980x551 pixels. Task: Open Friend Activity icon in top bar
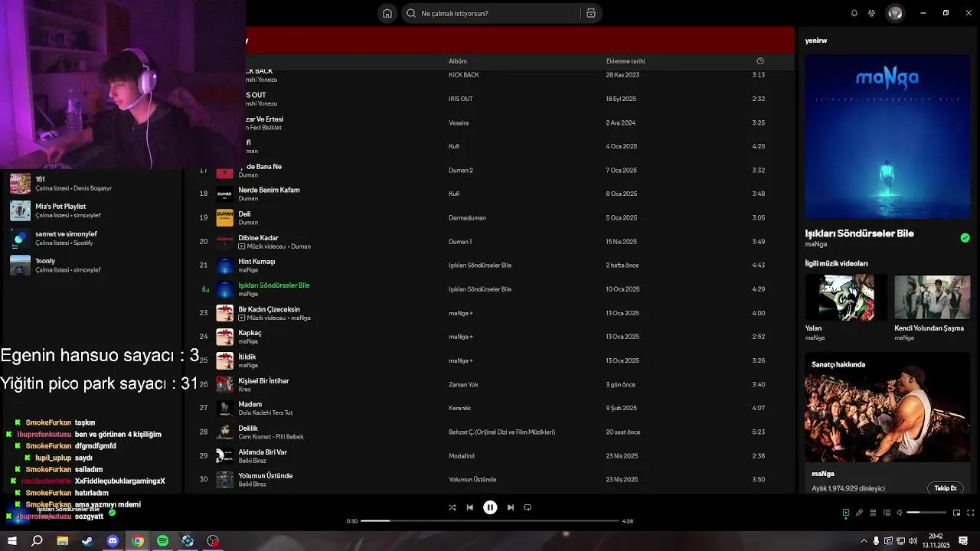871,13
